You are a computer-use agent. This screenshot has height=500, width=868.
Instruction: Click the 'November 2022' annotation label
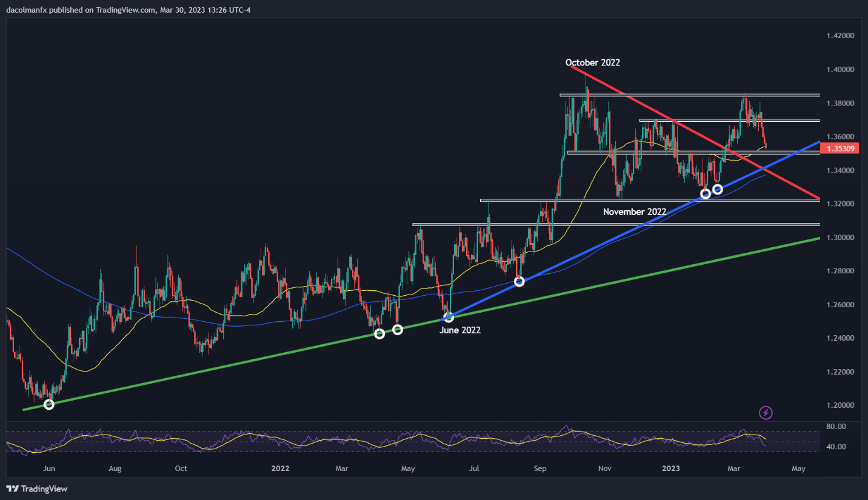coord(635,212)
